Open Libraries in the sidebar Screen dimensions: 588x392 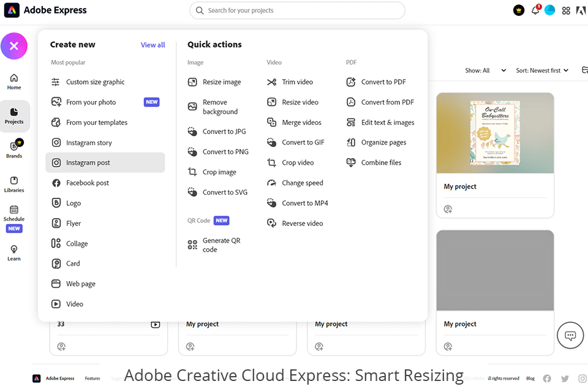pos(14,184)
